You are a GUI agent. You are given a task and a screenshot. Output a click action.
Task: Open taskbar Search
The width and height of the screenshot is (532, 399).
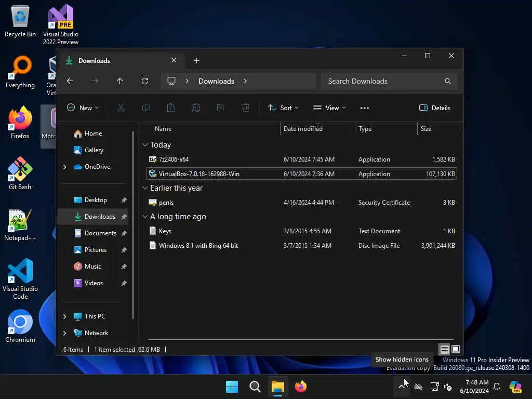[x=255, y=387]
